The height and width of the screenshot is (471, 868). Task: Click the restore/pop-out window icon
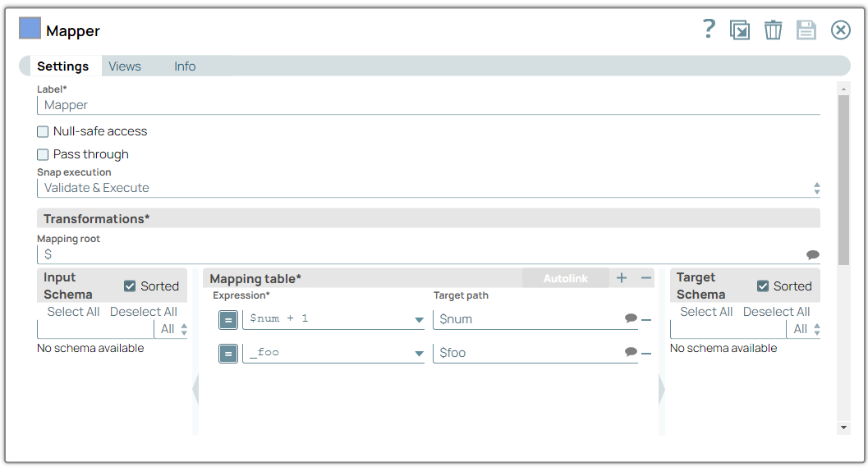pyautogui.click(x=740, y=30)
